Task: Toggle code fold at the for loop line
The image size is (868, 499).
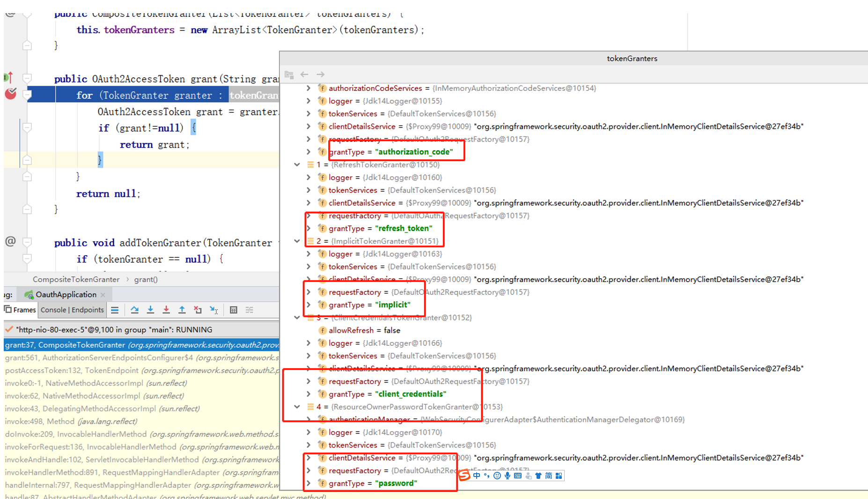Action: 27,95
